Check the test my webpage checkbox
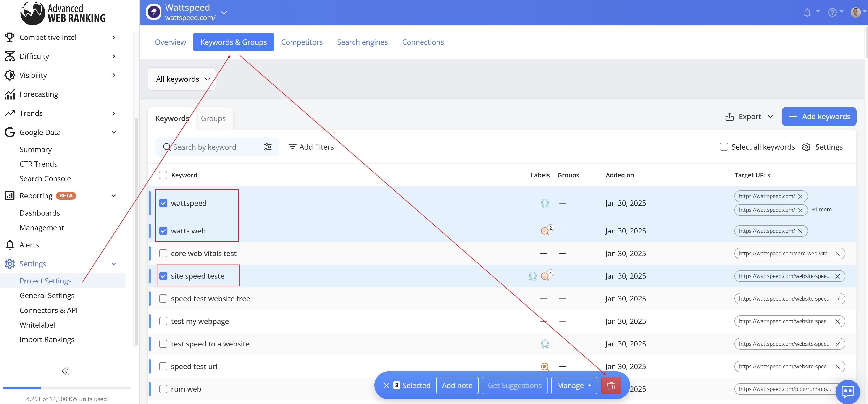The width and height of the screenshot is (868, 404). click(163, 321)
